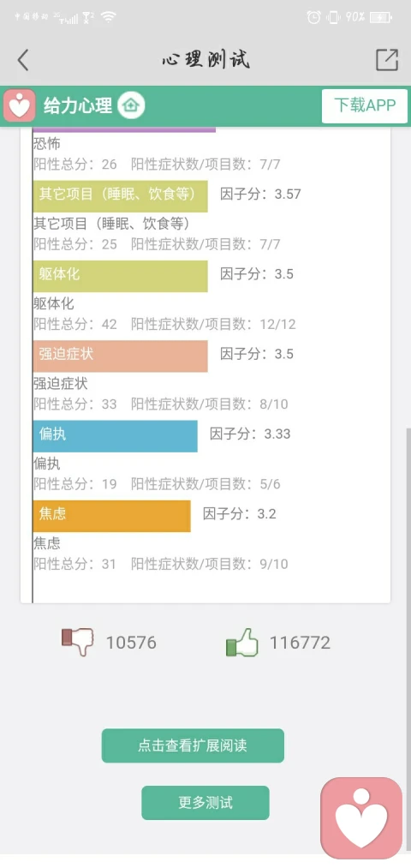Viewport: 411px width, 868px height.
Task: Tap the green home icon beside 给力心理
Action: coord(131,105)
